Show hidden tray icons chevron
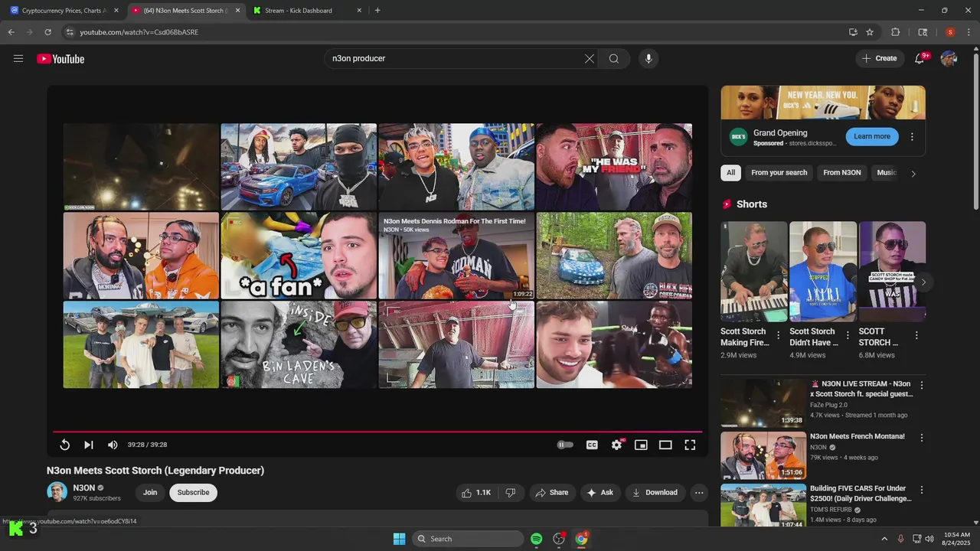Viewport: 980px width, 551px height. tap(884, 539)
